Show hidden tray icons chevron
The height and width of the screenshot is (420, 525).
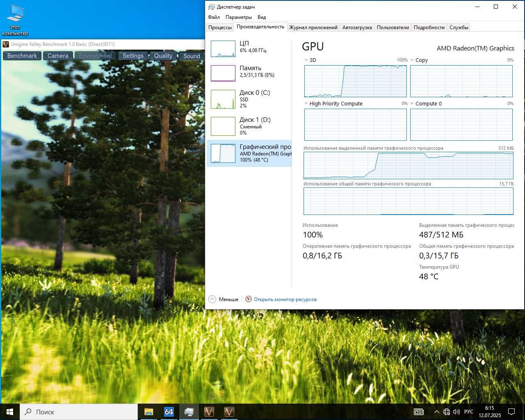click(x=436, y=412)
